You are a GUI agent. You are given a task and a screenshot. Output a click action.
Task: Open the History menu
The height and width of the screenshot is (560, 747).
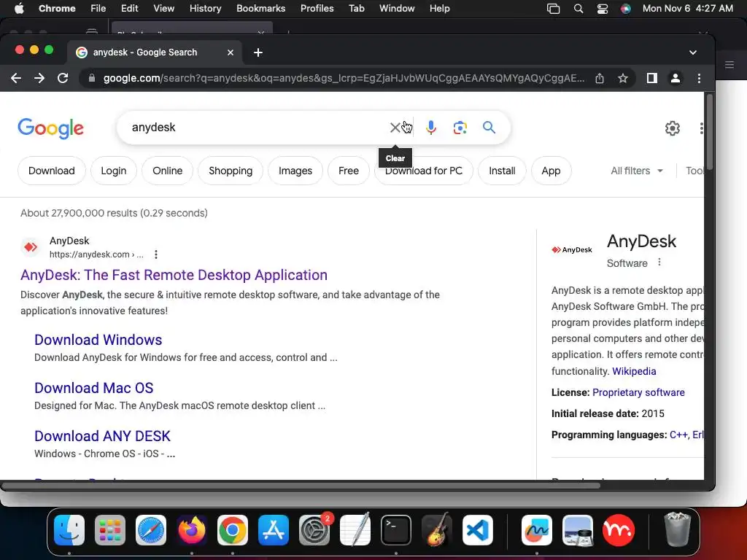[205, 9]
